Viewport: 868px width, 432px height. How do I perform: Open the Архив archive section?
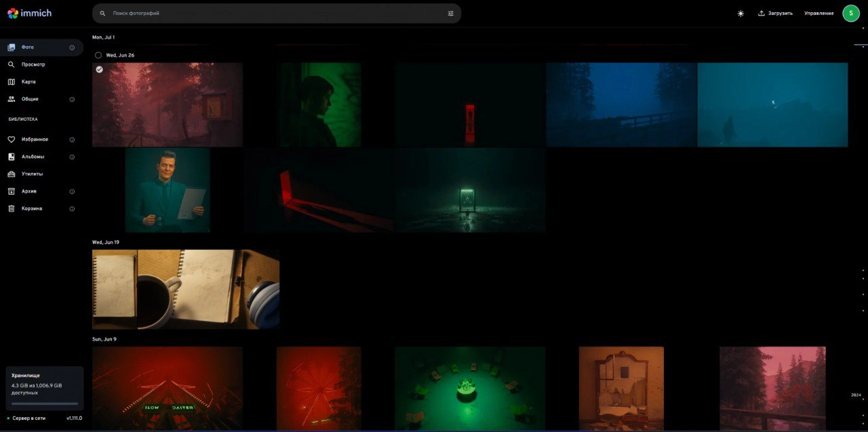pos(42,191)
